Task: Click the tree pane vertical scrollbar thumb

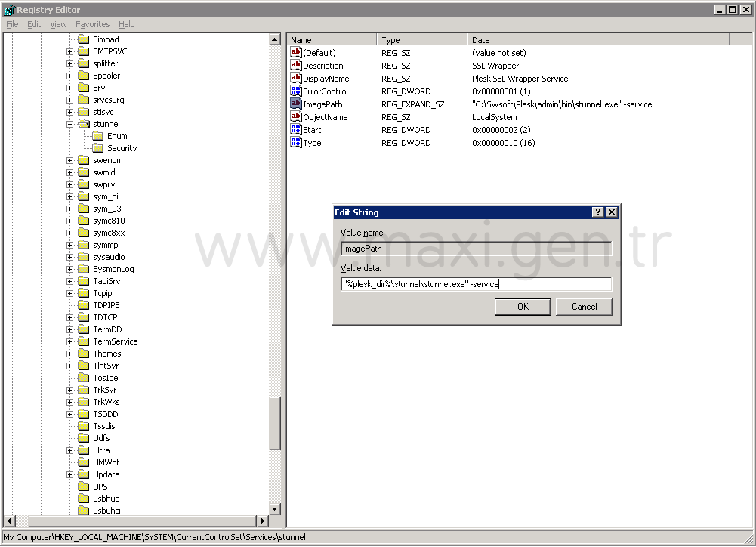Action: [x=275, y=424]
